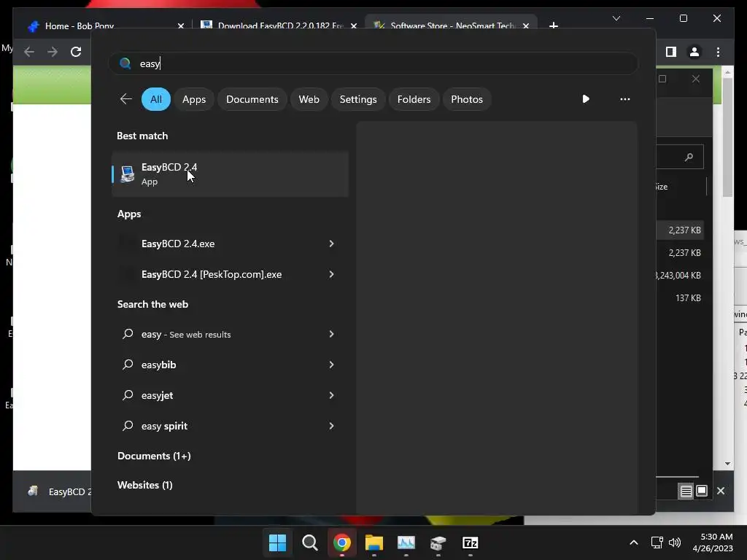The height and width of the screenshot is (560, 747).
Task: Expand EasyBCD 2.4 [PeskTop.com].exe chevron
Action: point(332,274)
